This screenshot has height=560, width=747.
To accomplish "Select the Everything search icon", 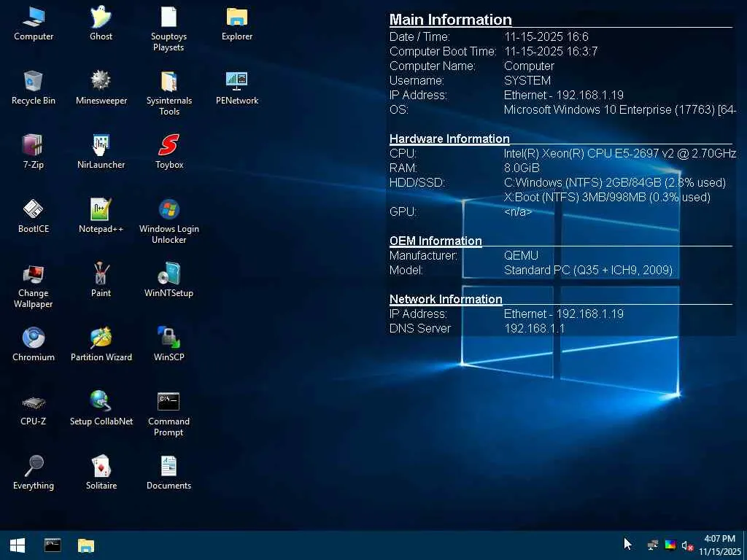I will (34, 472).
